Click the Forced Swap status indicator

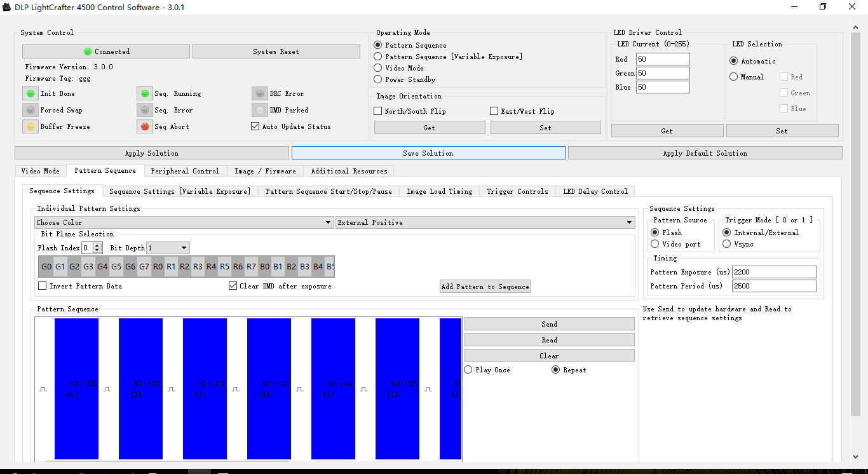click(31, 110)
